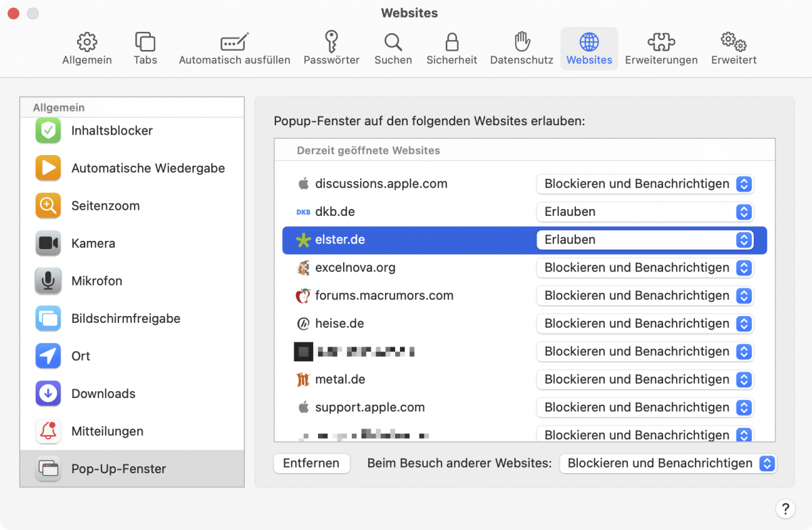This screenshot has width=812, height=530.
Task: Click the Seitenzoom label in sidebar
Action: [106, 206]
